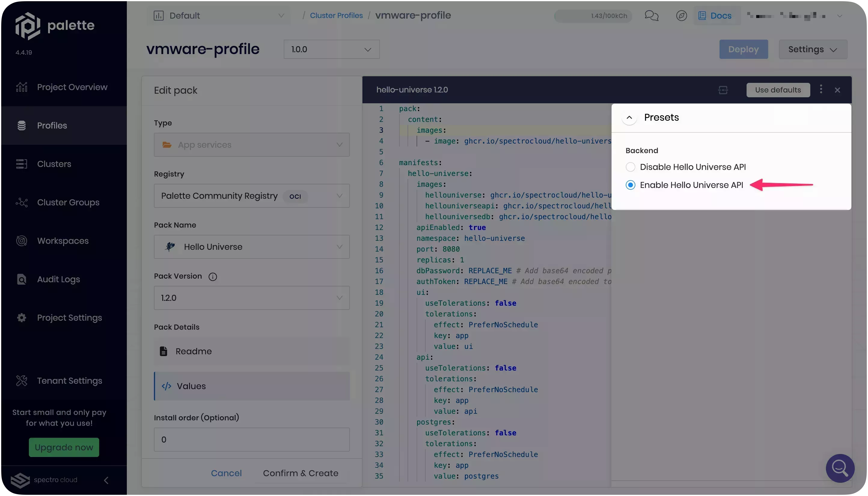Image resolution: width=868 pixels, height=496 pixels.
Task: Open the split-view icon in editor header
Action: click(724, 89)
